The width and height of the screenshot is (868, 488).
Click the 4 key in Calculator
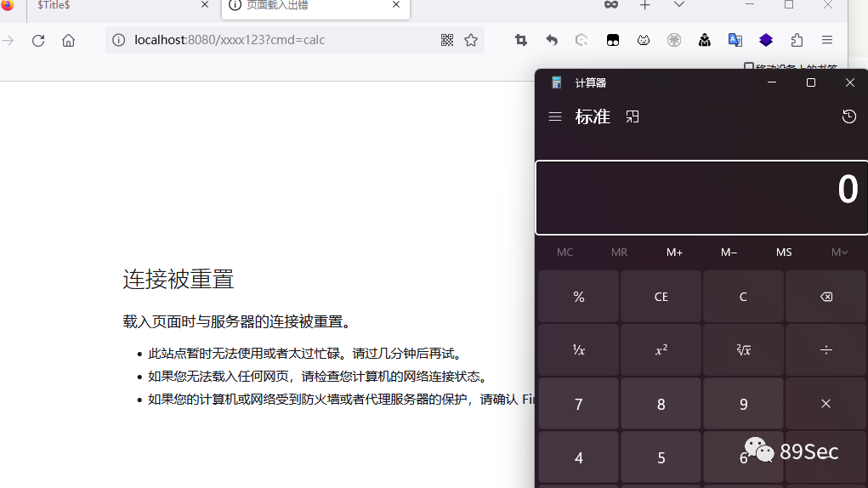578,457
